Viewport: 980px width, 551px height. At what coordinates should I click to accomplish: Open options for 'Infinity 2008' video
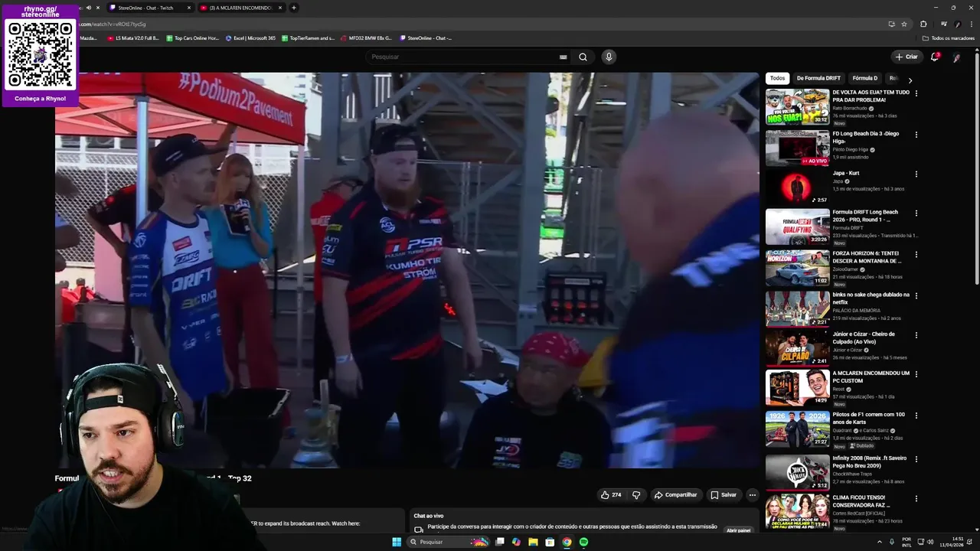tap(916, 459)
